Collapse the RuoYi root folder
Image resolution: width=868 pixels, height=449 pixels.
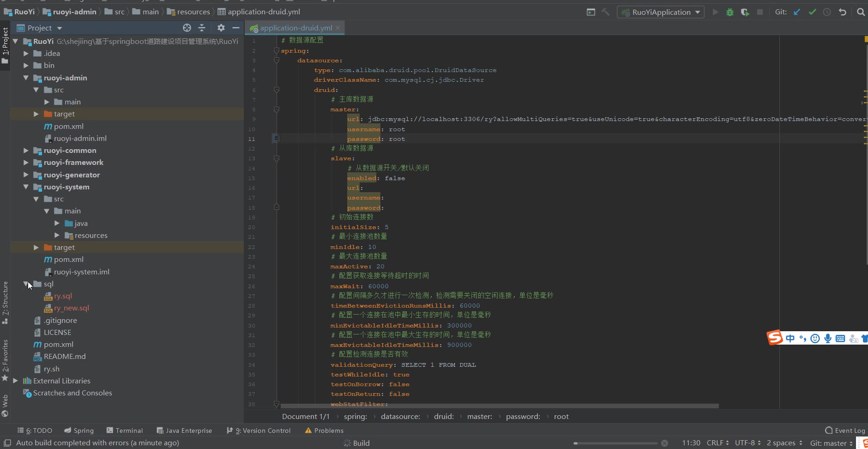[x=16, y=41]
